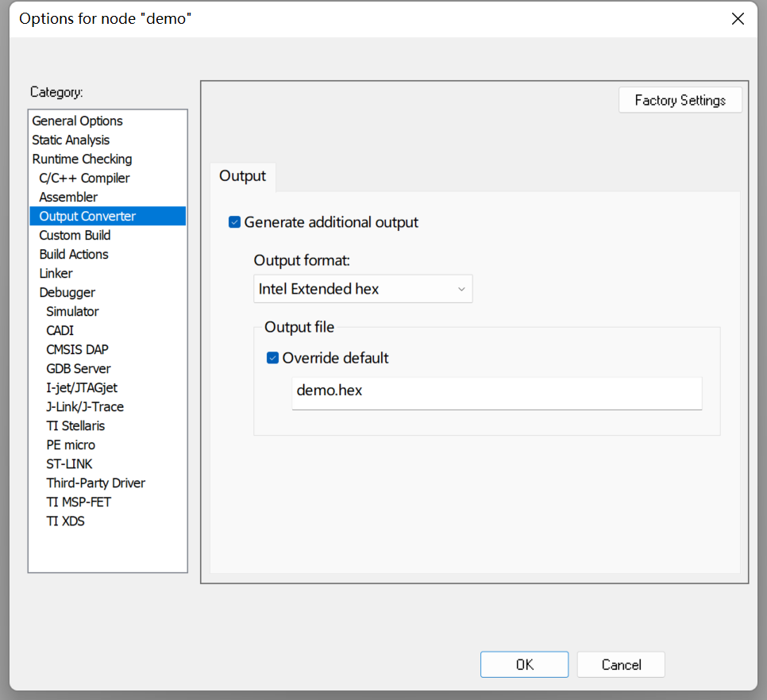Click the demo.hex output file field

497,393
